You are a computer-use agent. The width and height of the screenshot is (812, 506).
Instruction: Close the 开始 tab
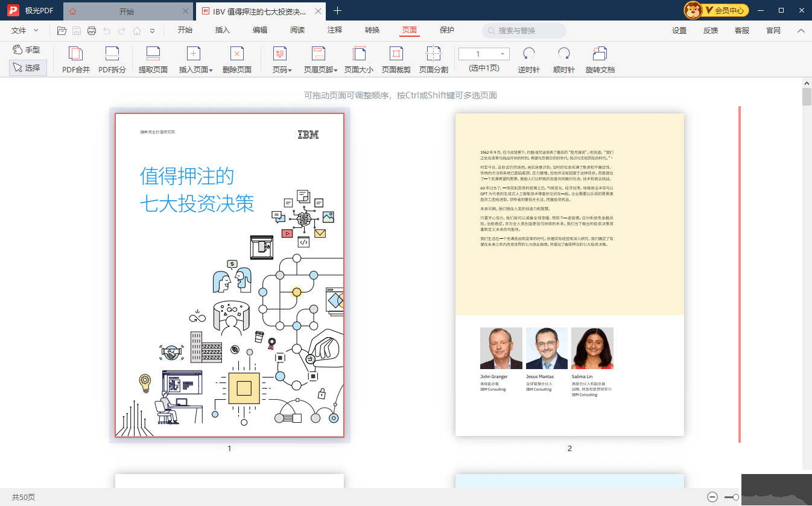[185, 11]
